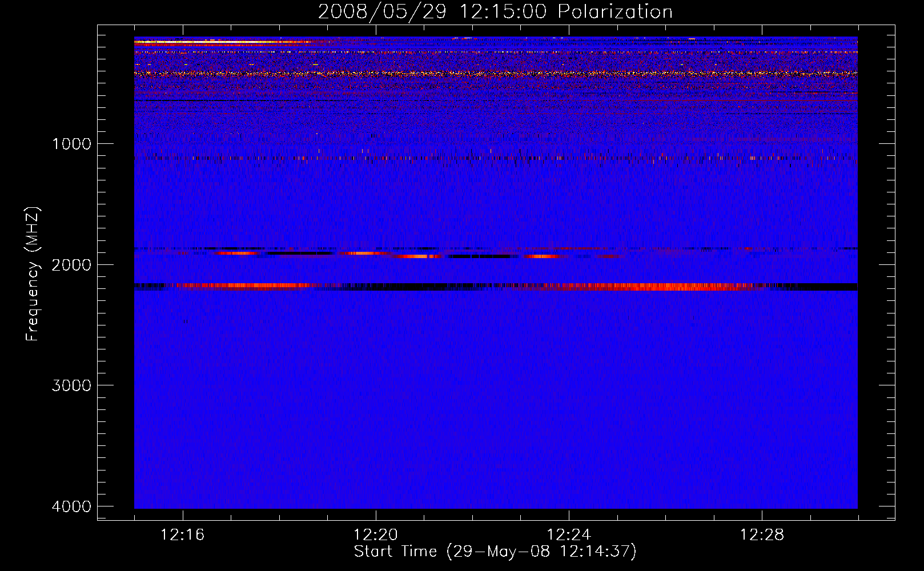Click the 2000 frequency tick label
924x571 pixels.
pyautogui.click(x=71, y=265)
